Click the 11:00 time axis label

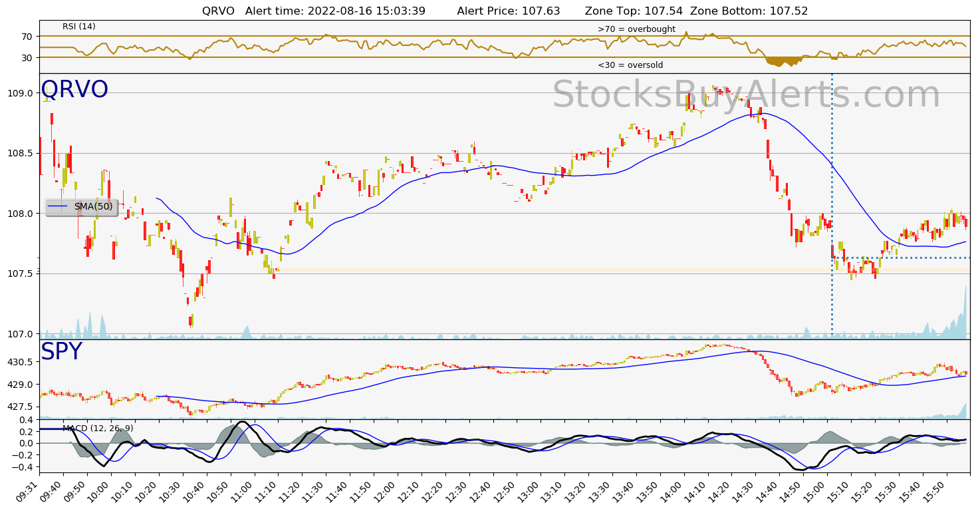coord(243,488)
